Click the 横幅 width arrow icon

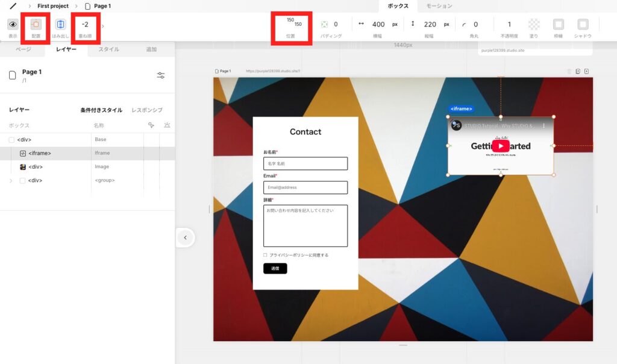point(361,24)
